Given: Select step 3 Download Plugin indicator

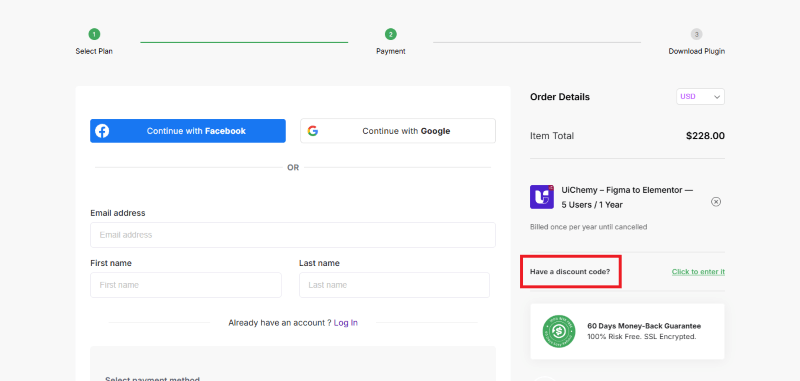Looking at the screenshot, I should pyautogui.click(x=696, y=41).
